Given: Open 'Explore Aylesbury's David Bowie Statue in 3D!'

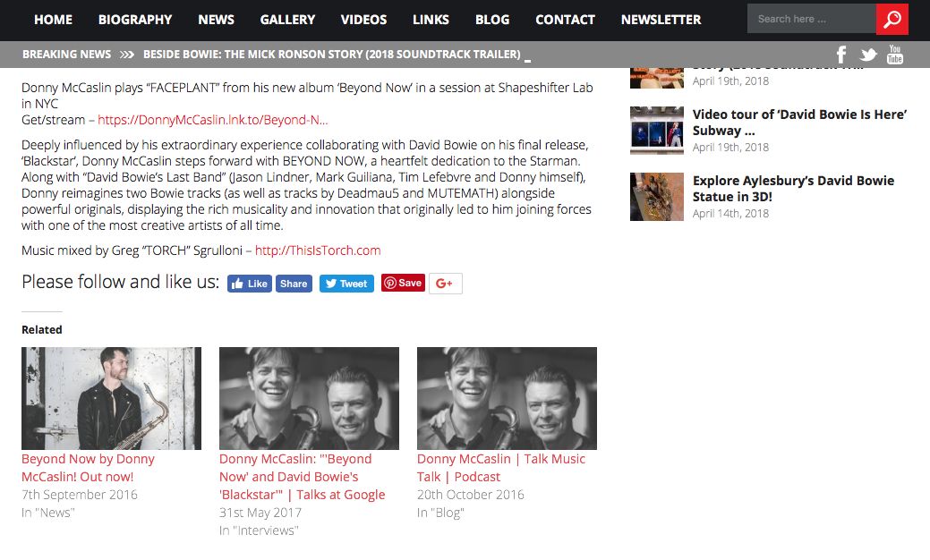Looking at the screenshot, I should pos(793,189).
